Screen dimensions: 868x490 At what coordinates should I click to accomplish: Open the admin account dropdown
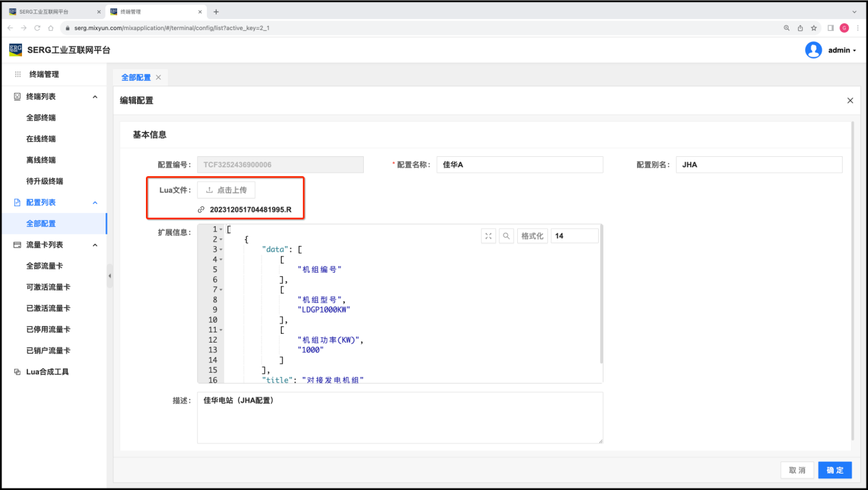coord(842,50)
